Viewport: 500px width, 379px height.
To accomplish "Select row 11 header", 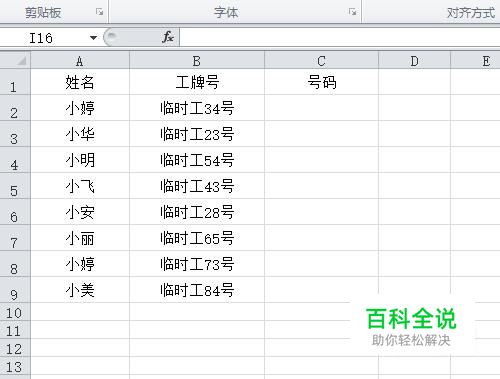I will click(x=15, y=330).
